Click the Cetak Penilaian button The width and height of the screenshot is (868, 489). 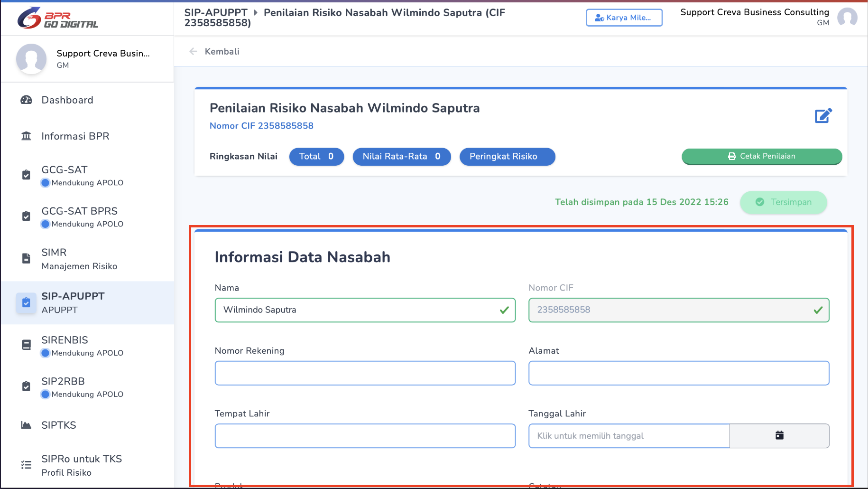[762, 156]
